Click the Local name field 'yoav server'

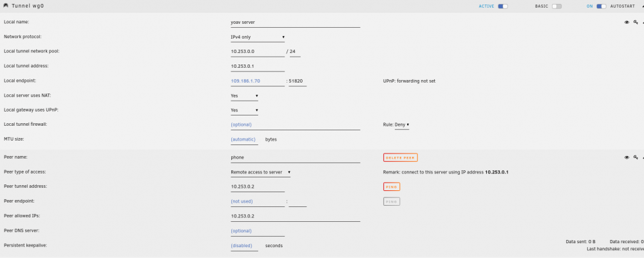pos(296,23)
